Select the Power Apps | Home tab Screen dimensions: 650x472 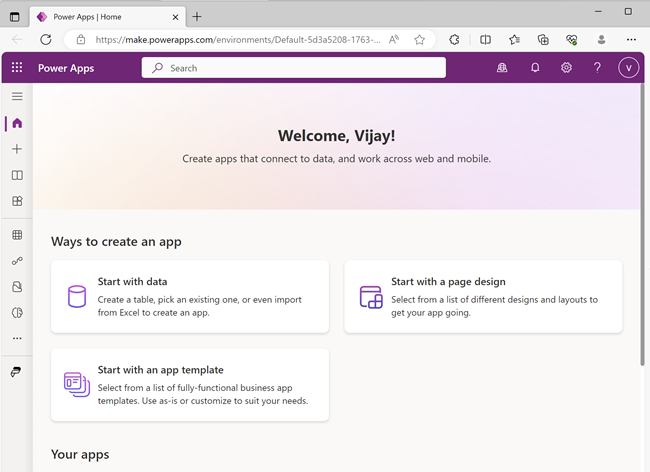coord(108,17)
